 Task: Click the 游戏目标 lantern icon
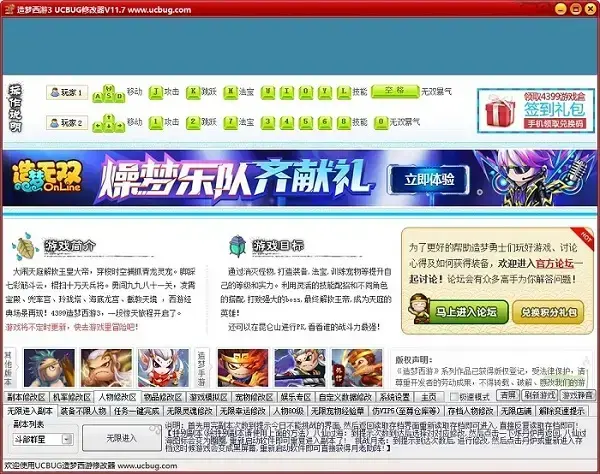point(238,246)
